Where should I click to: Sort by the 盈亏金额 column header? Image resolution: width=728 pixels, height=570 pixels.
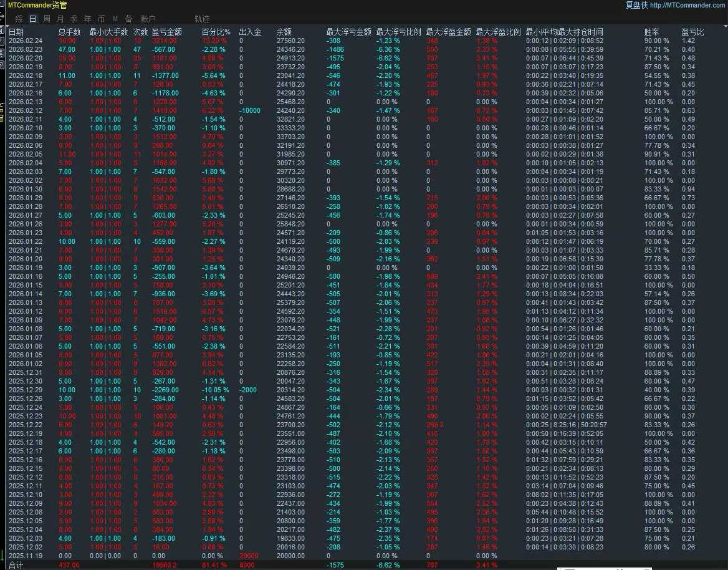[x=166, y=32]
